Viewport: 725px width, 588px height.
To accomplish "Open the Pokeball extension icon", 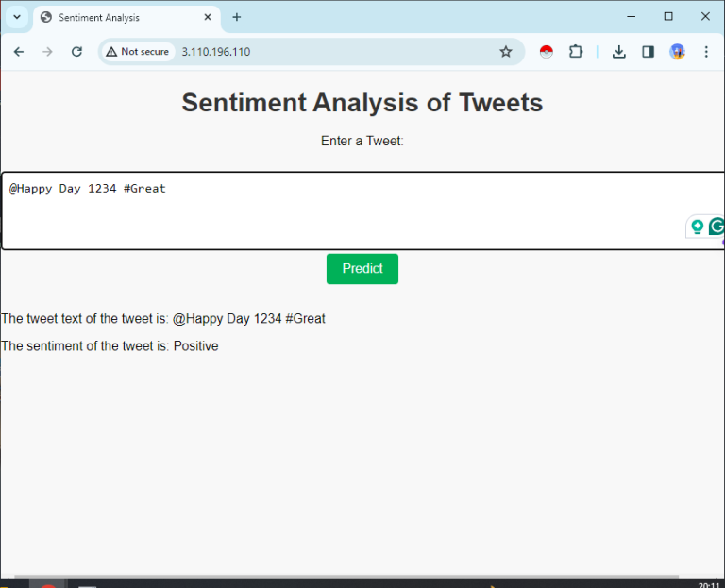I will (x=546, y=52).
